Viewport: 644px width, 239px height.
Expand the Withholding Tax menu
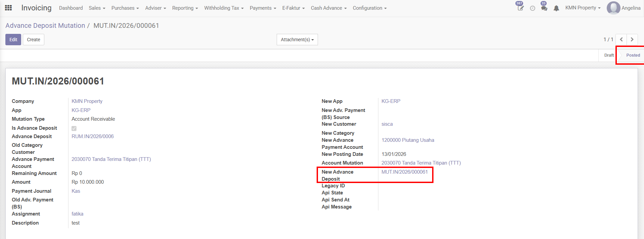coord(224,8)
